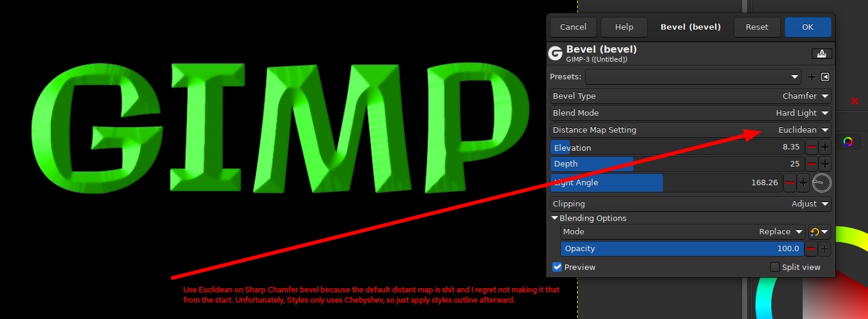Decrease Opacity with the minus button
Screen dimensions: 868x319
tap(812, 249)
